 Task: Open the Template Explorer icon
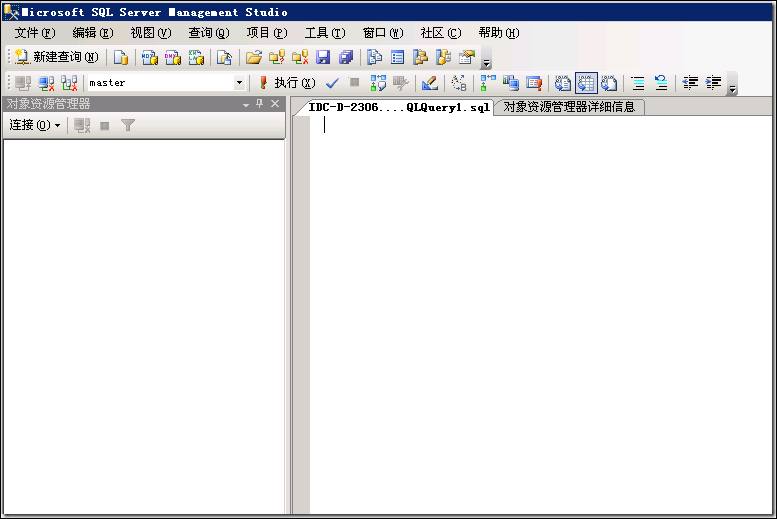pyautogui.click(x=444, y=57)
